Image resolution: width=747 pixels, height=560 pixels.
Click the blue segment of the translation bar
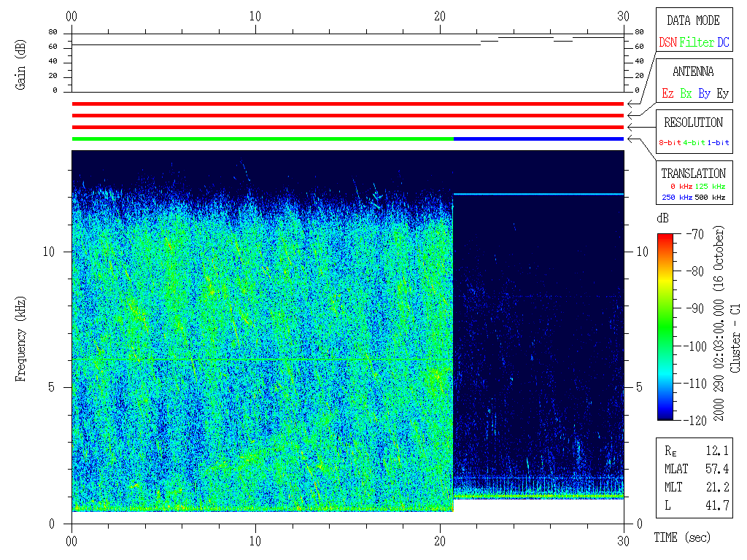(x=538, y=139)
